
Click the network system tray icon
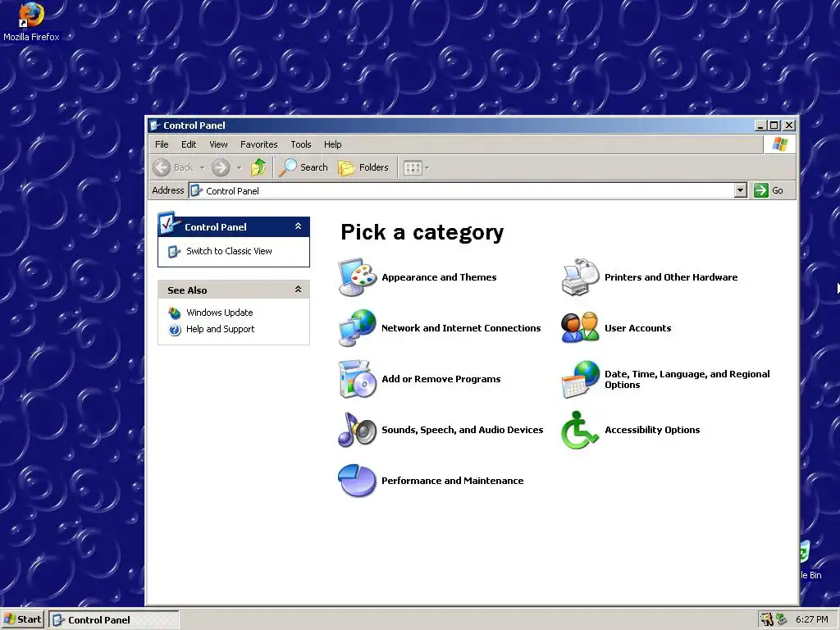782,619
